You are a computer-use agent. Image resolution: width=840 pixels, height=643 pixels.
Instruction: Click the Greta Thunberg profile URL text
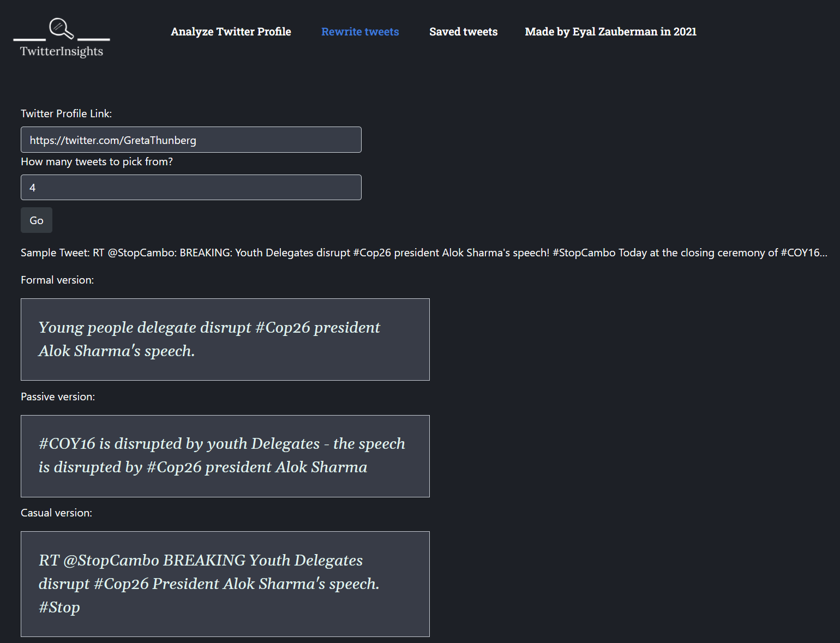[x=112, y=140]
